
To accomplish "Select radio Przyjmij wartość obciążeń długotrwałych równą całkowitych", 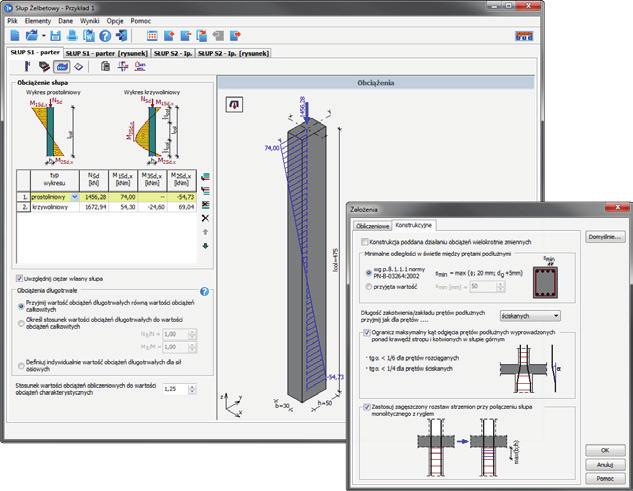I will click(x=21, y=306).
